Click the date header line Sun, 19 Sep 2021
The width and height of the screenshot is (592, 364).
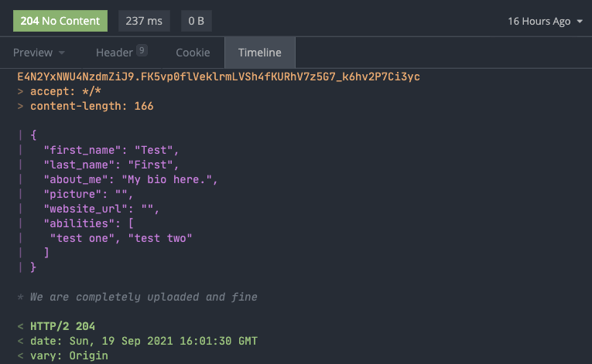[x=138, y=341]
